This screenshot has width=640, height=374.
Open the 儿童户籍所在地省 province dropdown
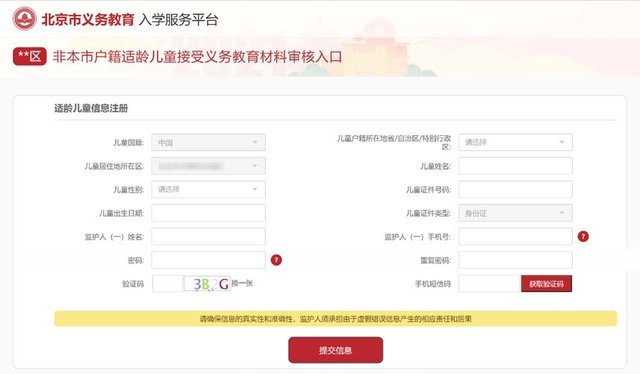coord(515,142)
